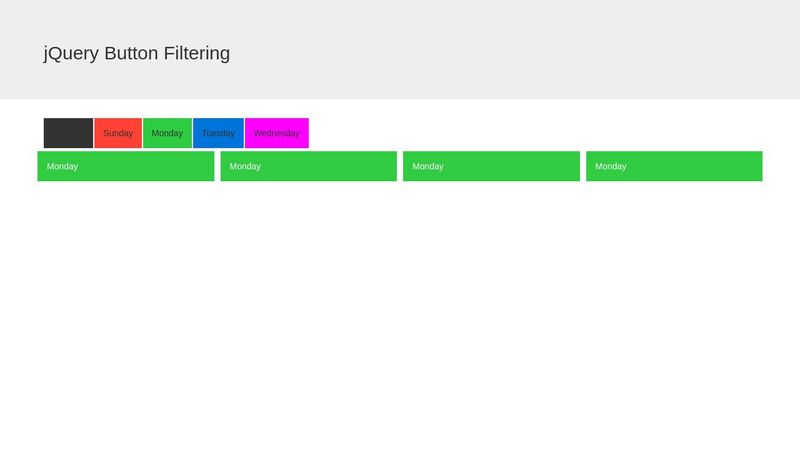The image size is (800, 450).
Task: Click the Monday tile second from the left
Action: 308,166
